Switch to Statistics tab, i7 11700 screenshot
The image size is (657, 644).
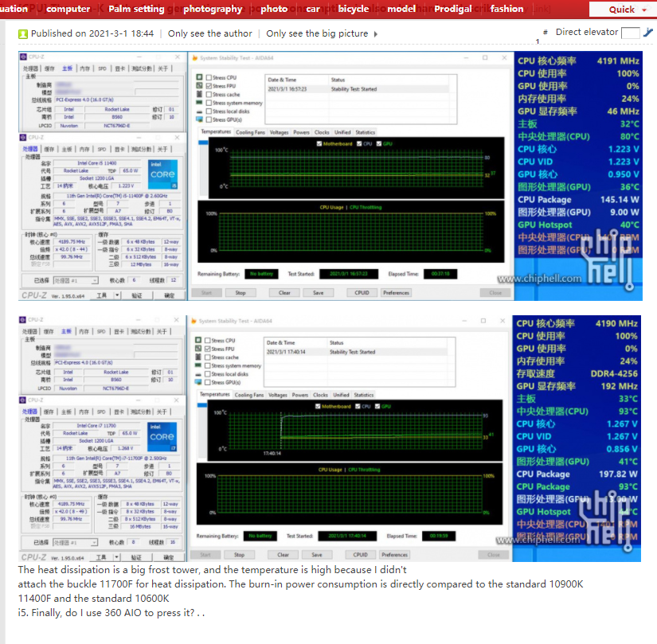(364, 395)
